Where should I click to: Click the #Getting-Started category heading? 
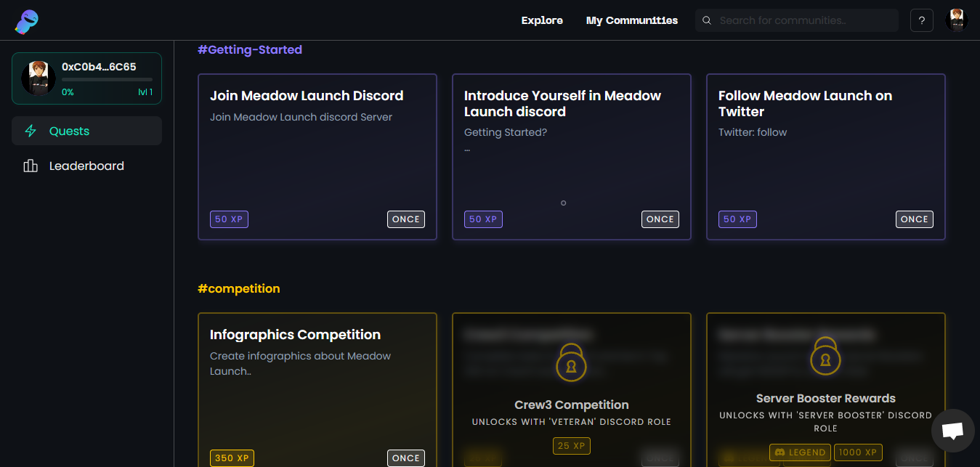coord(250,49)
